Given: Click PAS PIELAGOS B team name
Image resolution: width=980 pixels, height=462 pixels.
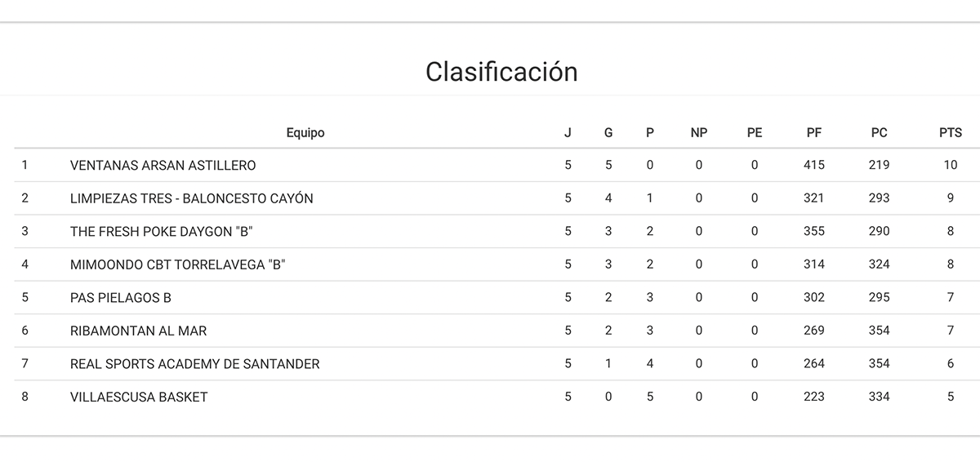Looking at the screenshot, I should (121, 298).
